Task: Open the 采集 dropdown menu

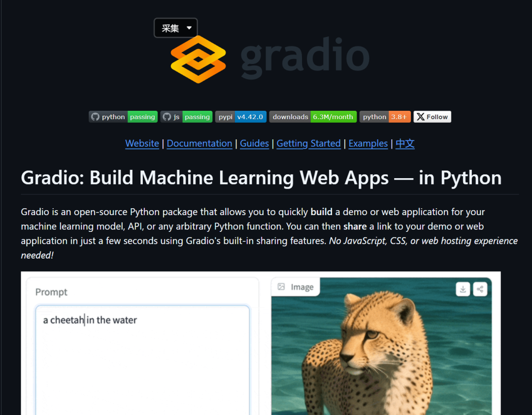Action: [170, 28]
